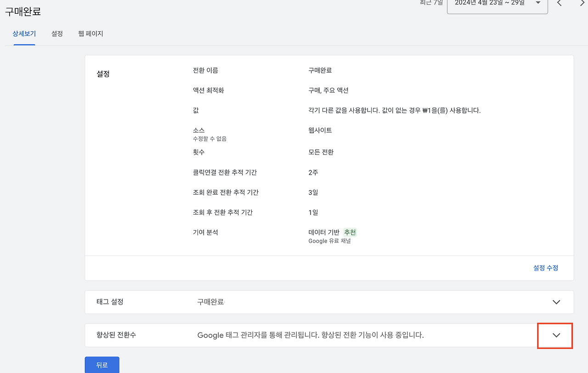Open the 웹 페이지 tab
Image resolution: width=588 pixels, height=373 pixels.
pos(91,34)
